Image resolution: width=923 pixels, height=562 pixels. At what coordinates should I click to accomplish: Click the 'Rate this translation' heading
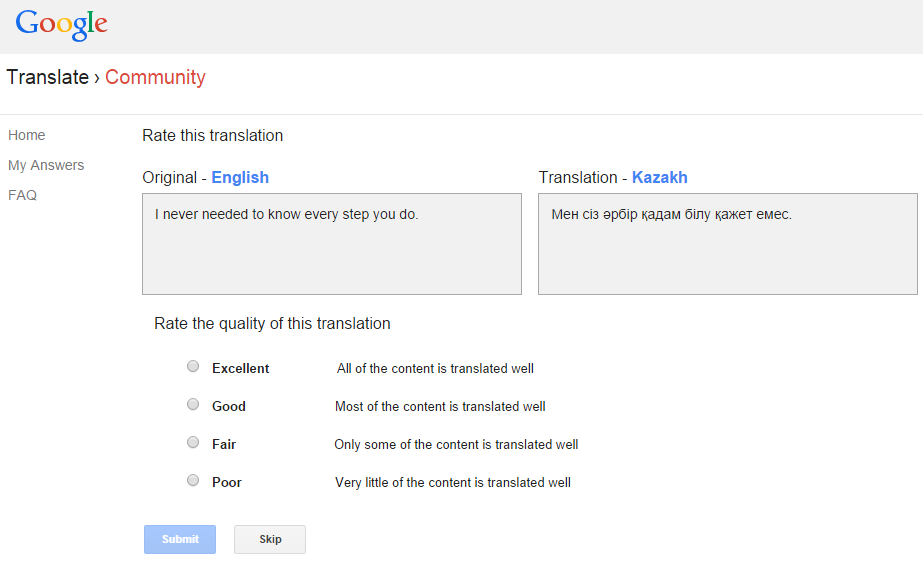[x=213, y=135]
